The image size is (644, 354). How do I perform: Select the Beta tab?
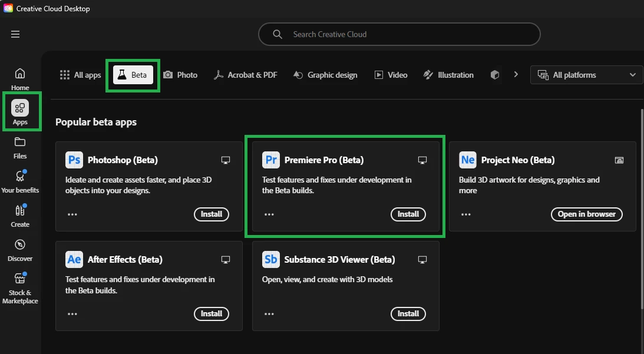(133, 75)
